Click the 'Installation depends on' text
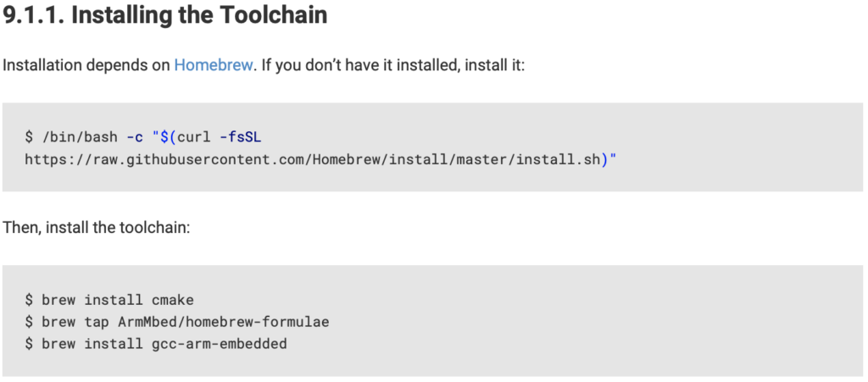 [x=86, y=65]
